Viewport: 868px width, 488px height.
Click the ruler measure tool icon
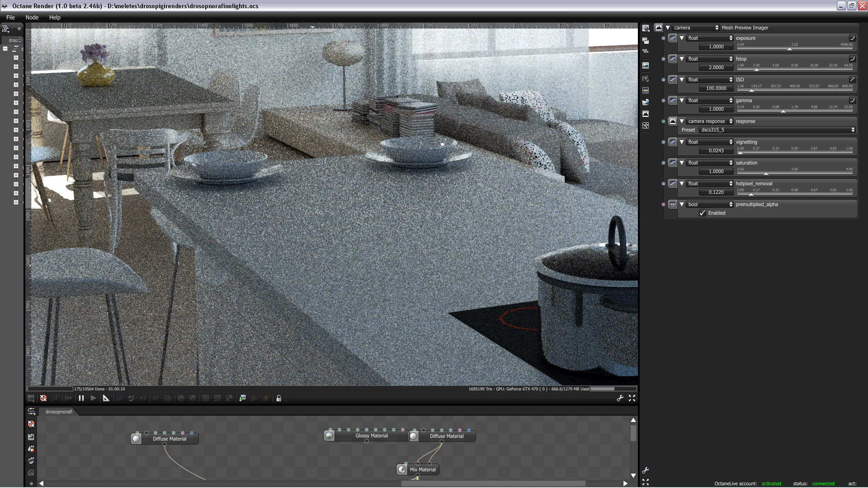106,399
